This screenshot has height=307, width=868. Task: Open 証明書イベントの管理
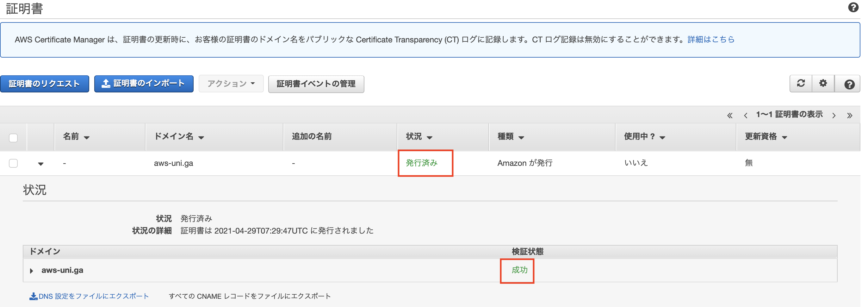tap(316, 84)
